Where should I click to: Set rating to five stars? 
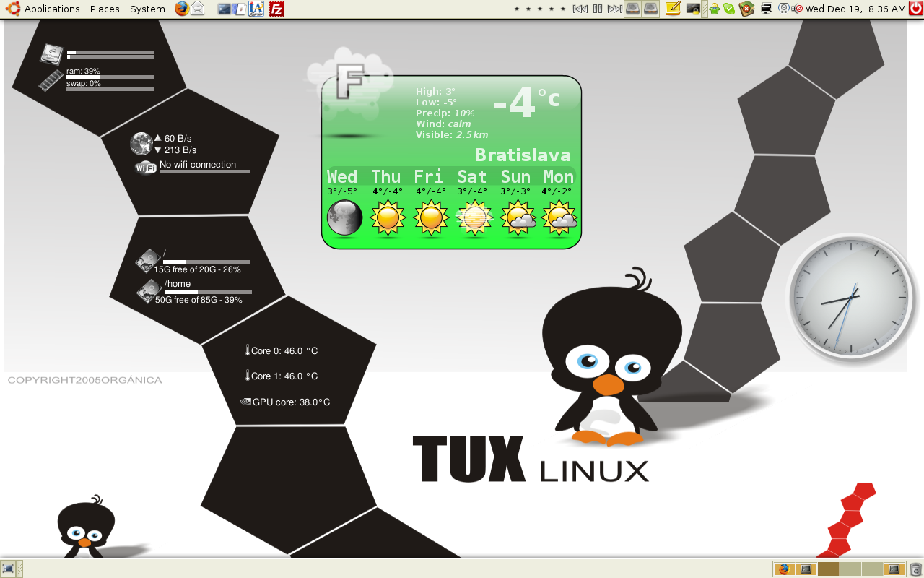pyautogui.click(x=563, y=9)
